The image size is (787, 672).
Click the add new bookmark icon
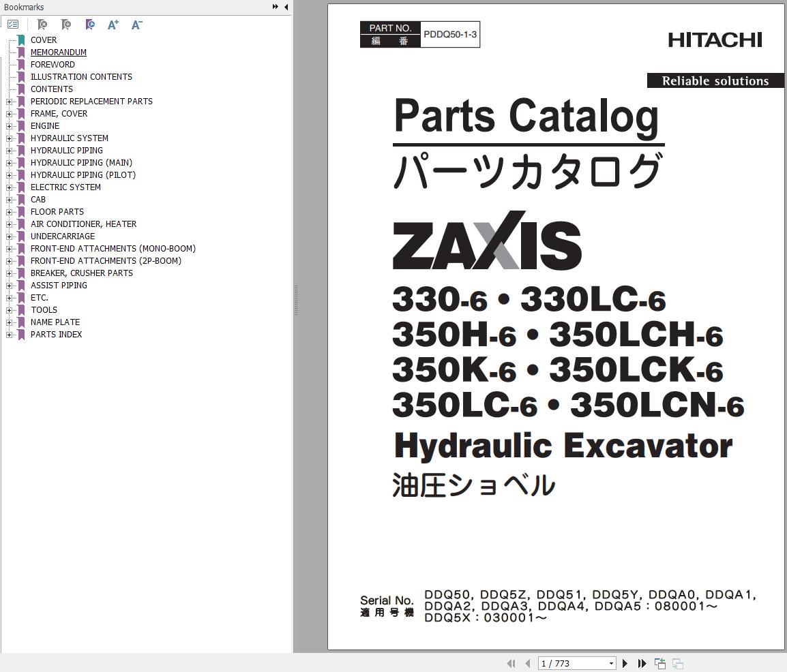(x=65, y=24)
